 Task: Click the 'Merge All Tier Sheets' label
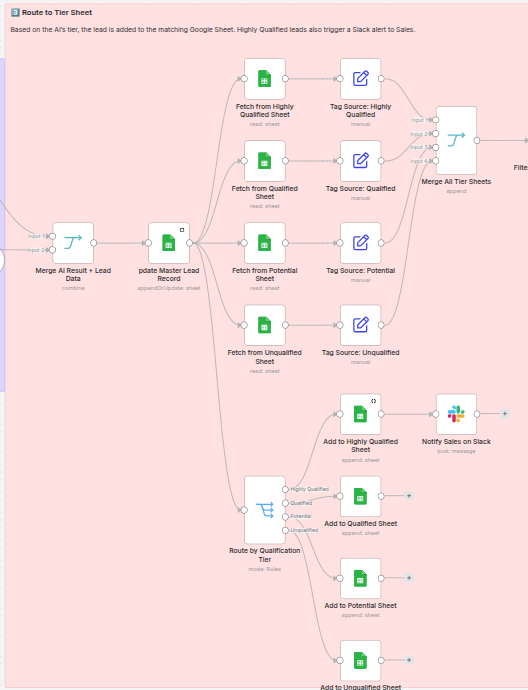click(x=456, y=181)
